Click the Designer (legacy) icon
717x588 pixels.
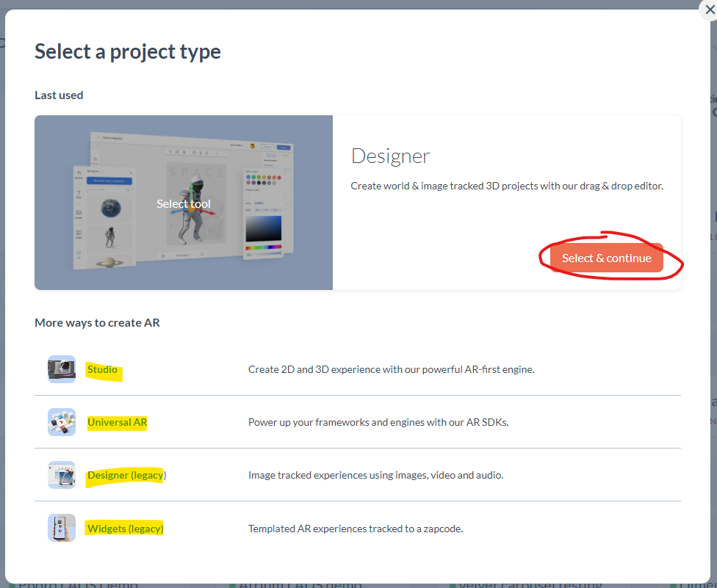[62, 475]
